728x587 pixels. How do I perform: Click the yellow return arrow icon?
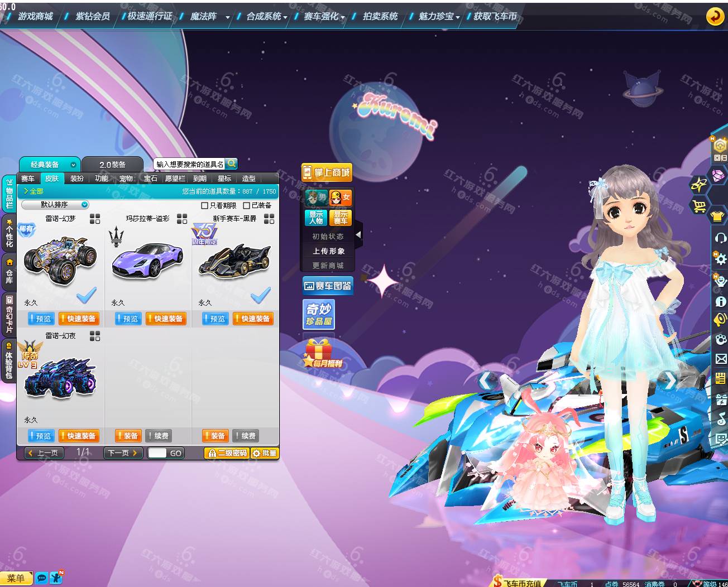(x=715, y=16)
